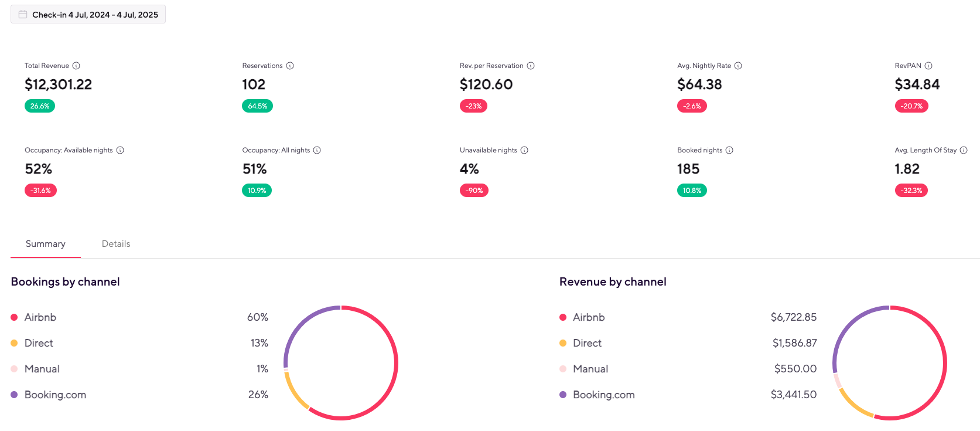Show RevPAN info tooltip icon
This screenshot has height=431, width=980.
[928, 66]
